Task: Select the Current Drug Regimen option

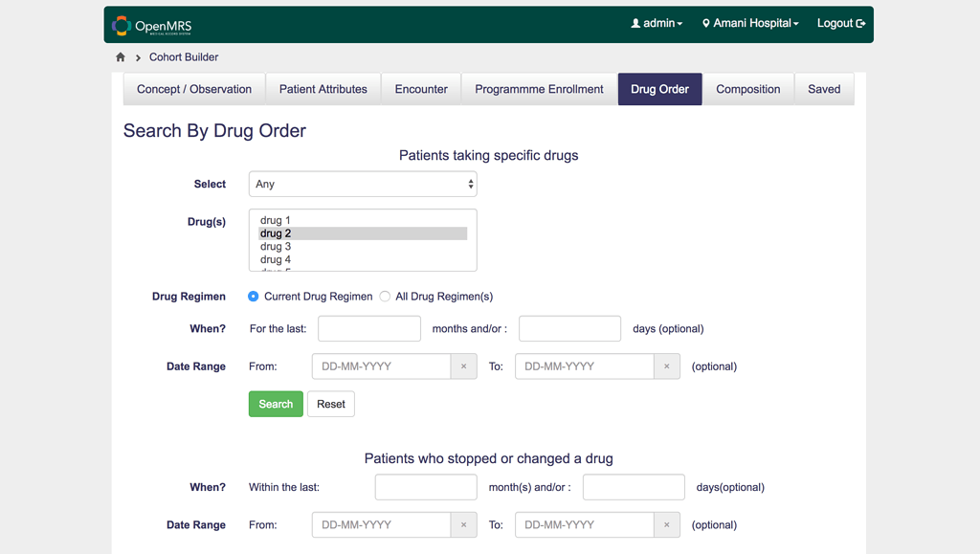Action: 252,297
